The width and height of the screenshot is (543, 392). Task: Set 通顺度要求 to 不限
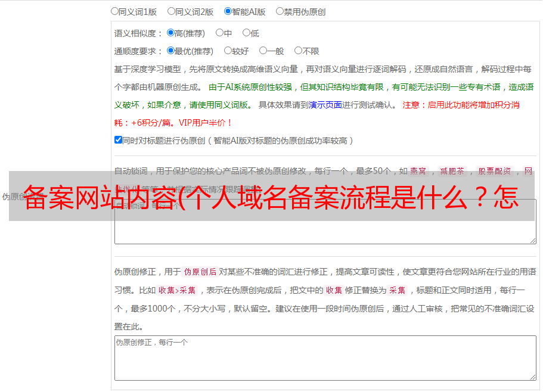pyautogui.click(x=298, y=51)
